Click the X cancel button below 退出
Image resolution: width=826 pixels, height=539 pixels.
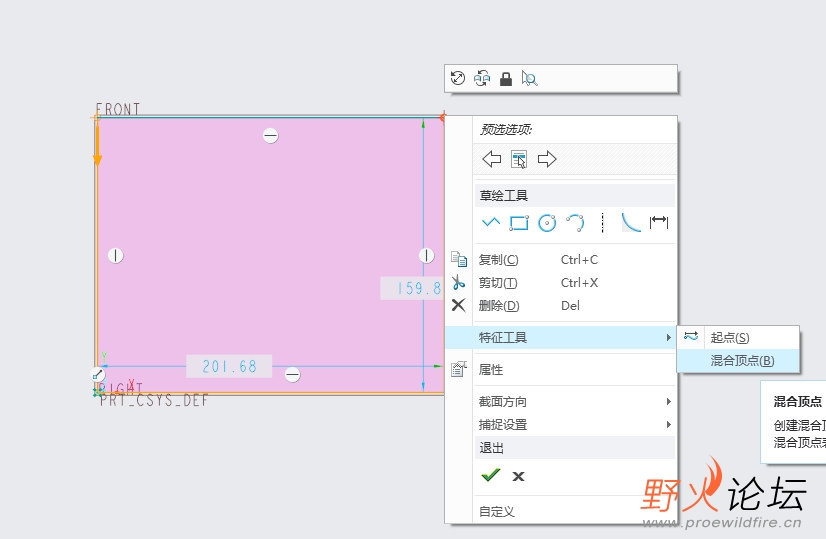click(518, 476)
